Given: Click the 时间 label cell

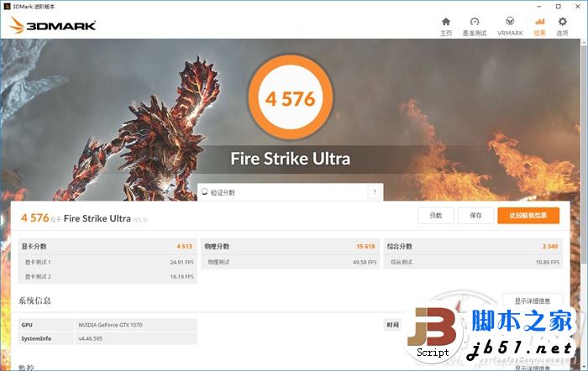Looking at the screenshot, I should (x=392, y=325).
